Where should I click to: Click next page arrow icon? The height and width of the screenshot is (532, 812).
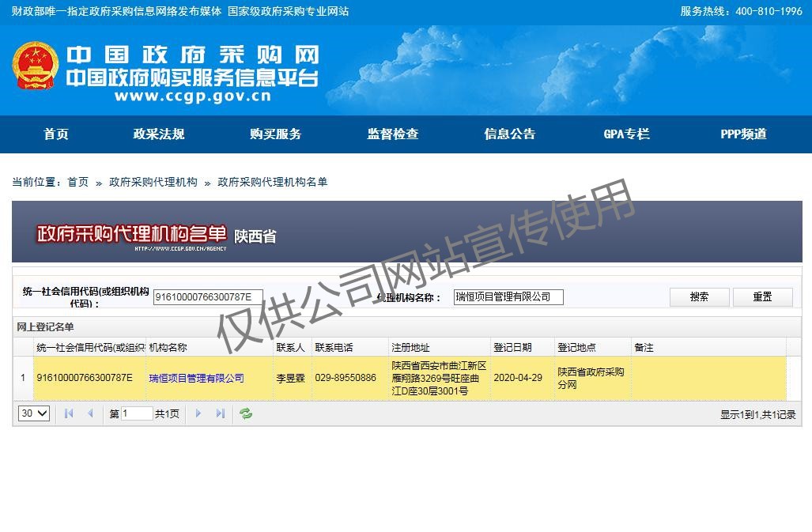coord(198,413)
